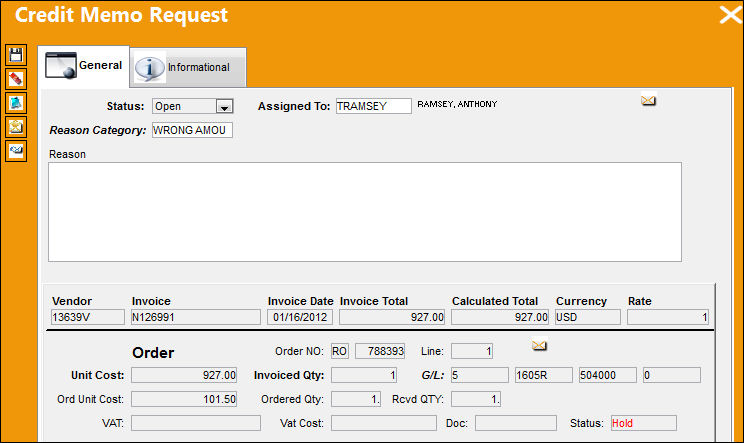Click the first G/L segment field 5
Image resolution: width=744 pixels, height=443 pixels.
click(x=480, y=375)
